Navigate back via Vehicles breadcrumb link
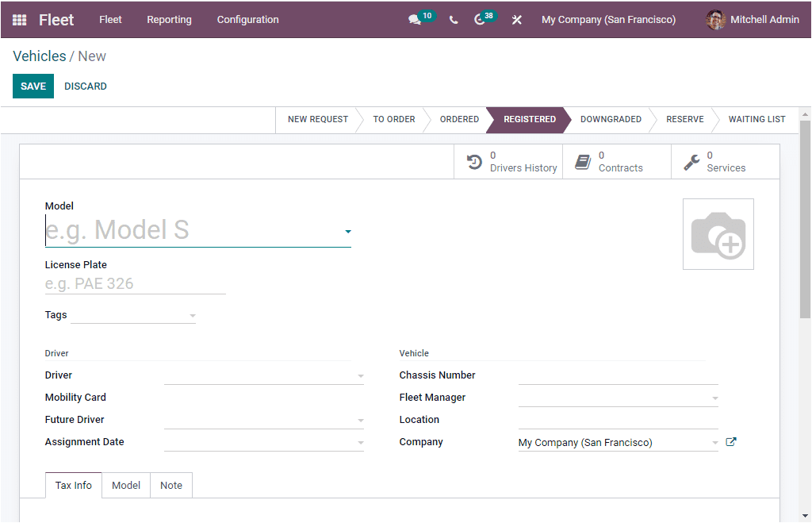 [x=39, y=56]
